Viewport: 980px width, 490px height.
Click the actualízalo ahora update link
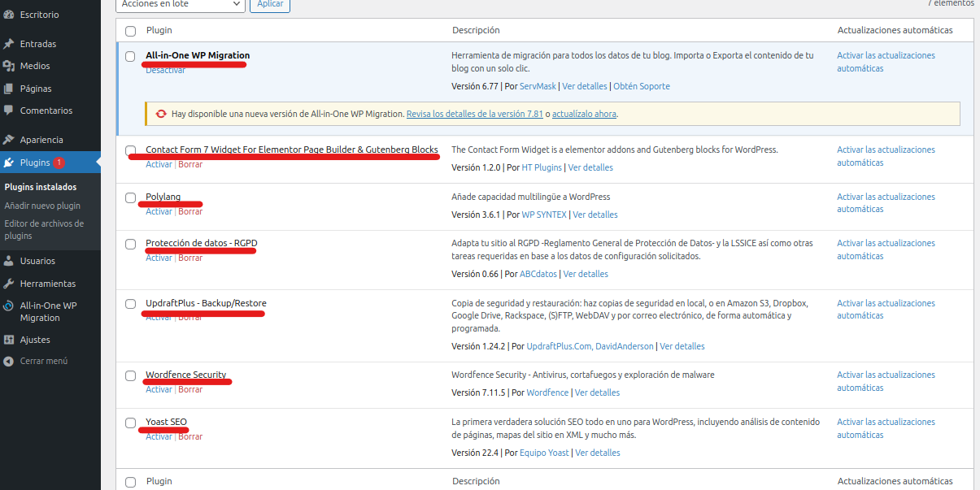pos(584,114)
